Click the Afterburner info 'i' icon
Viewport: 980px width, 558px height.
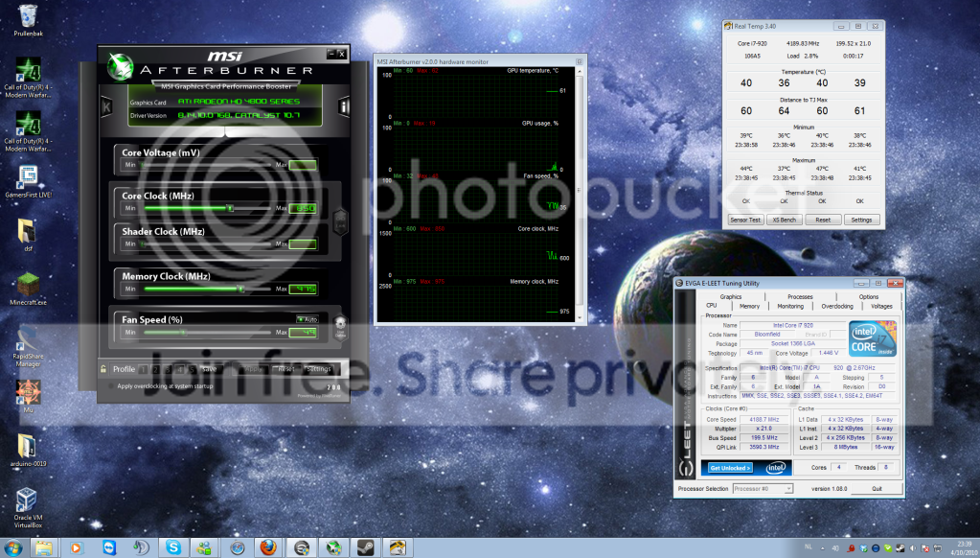[343, 106]
